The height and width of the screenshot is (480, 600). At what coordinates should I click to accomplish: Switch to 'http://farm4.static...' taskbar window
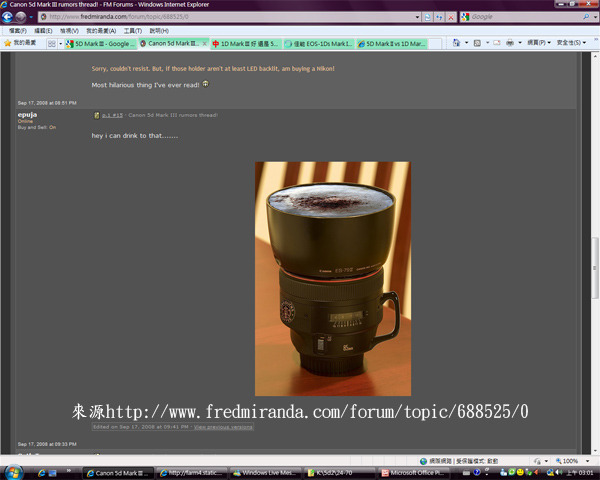(x=191, y=473)
